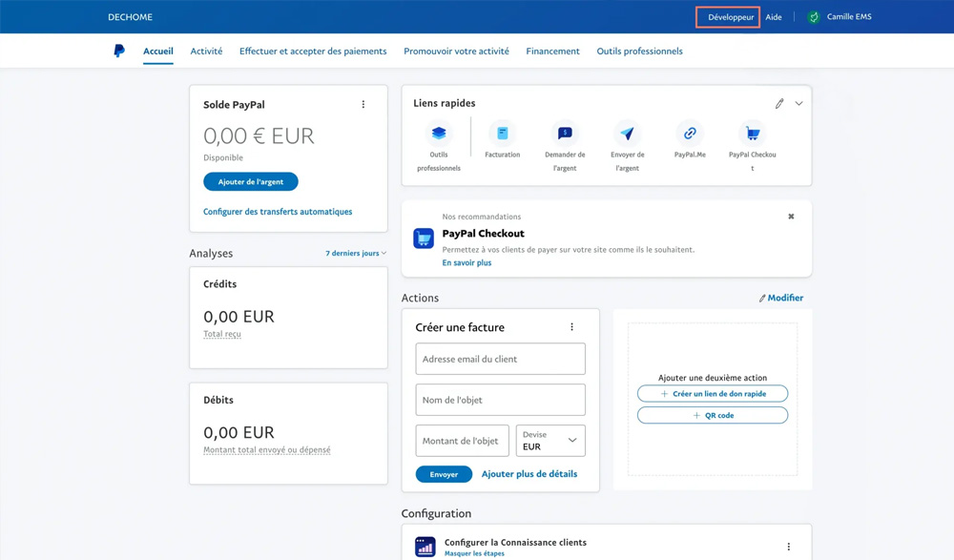Image resolution: width=954 pixels, height=560 pixels.
Task: Click the Envoyer de l'argent paper plane icon
Action: pos(627,134)
